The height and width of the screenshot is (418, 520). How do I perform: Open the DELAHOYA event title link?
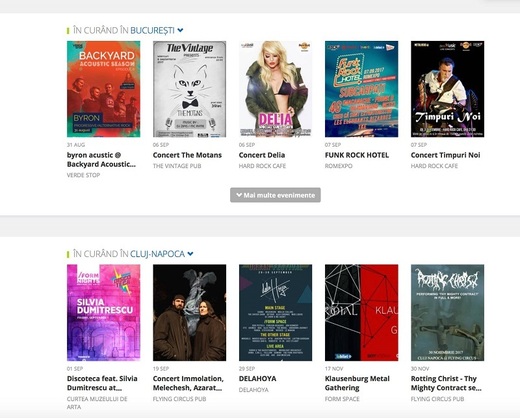click(x=258, y=379)
